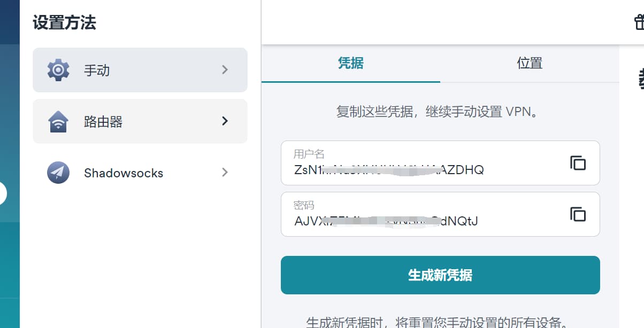Click the router Wi-Fi house icon
The width and height of the screenshot is (644, 328).
[x=58, y=121]
